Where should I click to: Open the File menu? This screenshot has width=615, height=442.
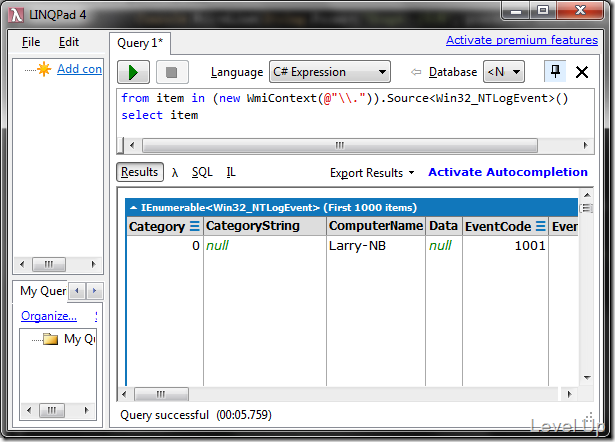click(x=31, y=42)
